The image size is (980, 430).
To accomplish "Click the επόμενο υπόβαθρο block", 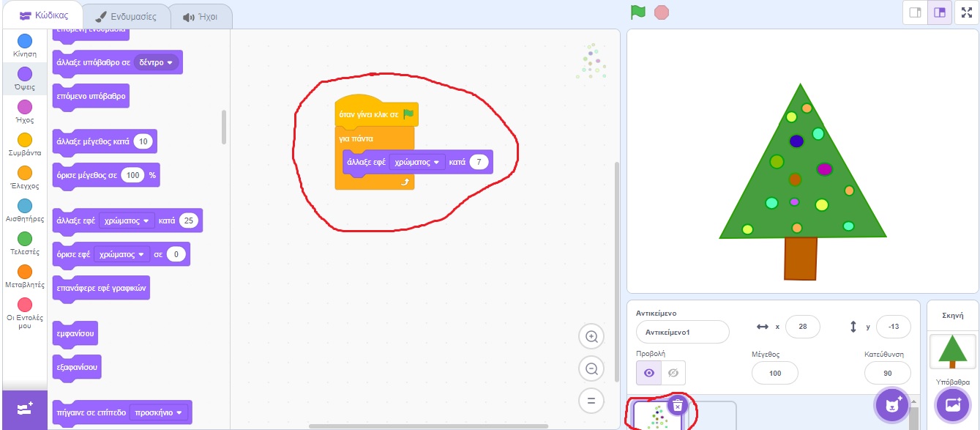I will [x=91, y=97].
